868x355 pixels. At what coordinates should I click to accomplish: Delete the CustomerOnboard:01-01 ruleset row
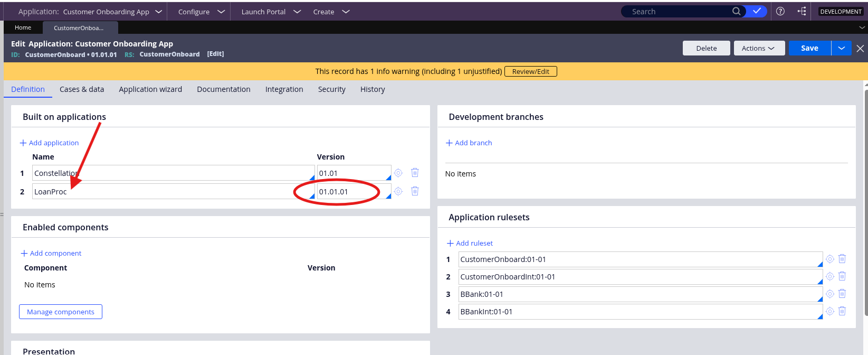[842, 259]
